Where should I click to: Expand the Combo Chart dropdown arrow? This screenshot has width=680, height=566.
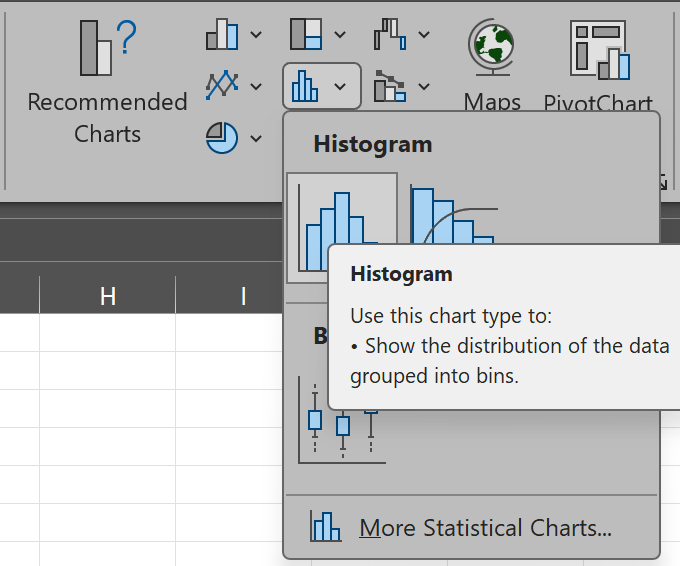pyautogui.click(x=424, y=86)
